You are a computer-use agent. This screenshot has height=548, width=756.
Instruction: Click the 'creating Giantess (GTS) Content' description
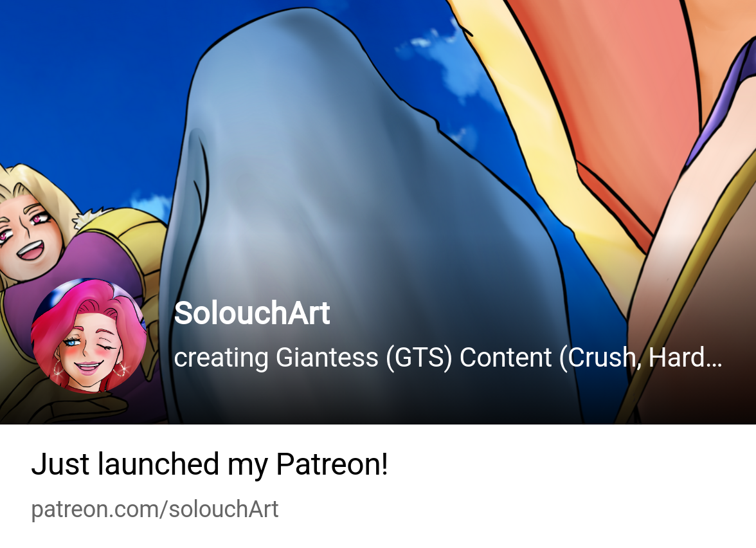coord(448,358)
